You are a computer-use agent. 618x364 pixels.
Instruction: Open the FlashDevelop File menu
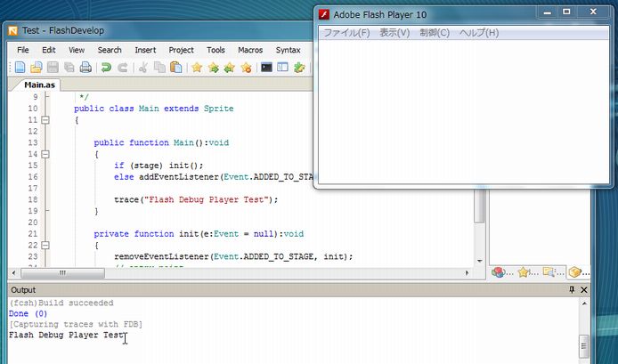[x=23, y=50]
